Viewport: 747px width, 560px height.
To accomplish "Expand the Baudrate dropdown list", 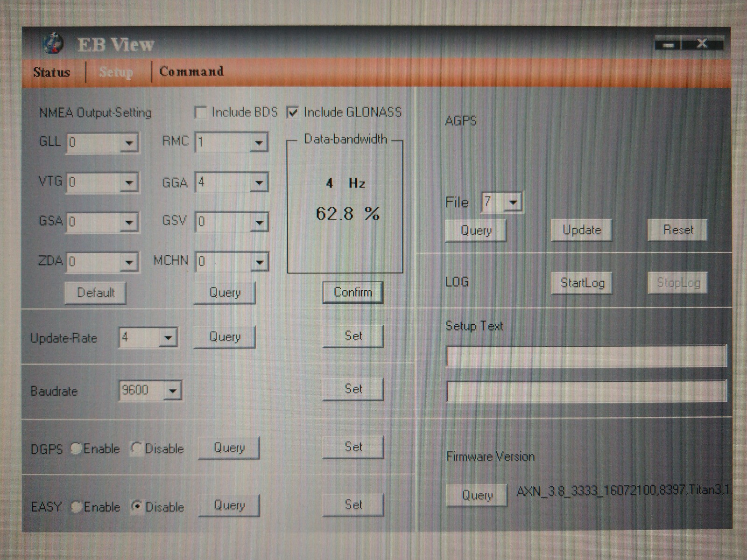I will point(172,391).
